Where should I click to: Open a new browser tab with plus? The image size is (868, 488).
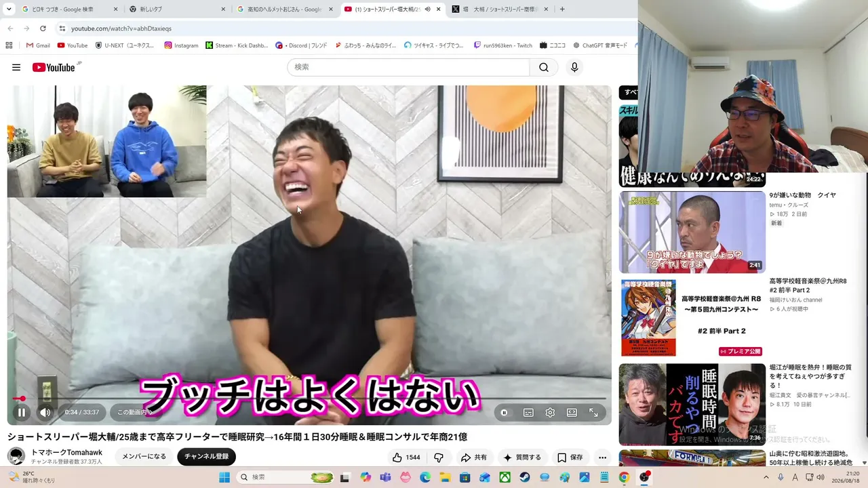click(x=562, y=9)
